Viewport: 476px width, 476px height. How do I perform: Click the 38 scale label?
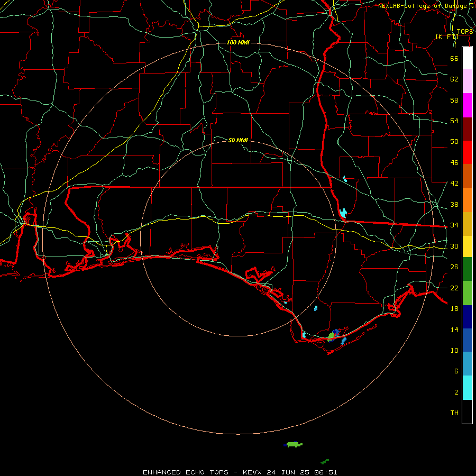pyautogui.click(x=454, y=204)
